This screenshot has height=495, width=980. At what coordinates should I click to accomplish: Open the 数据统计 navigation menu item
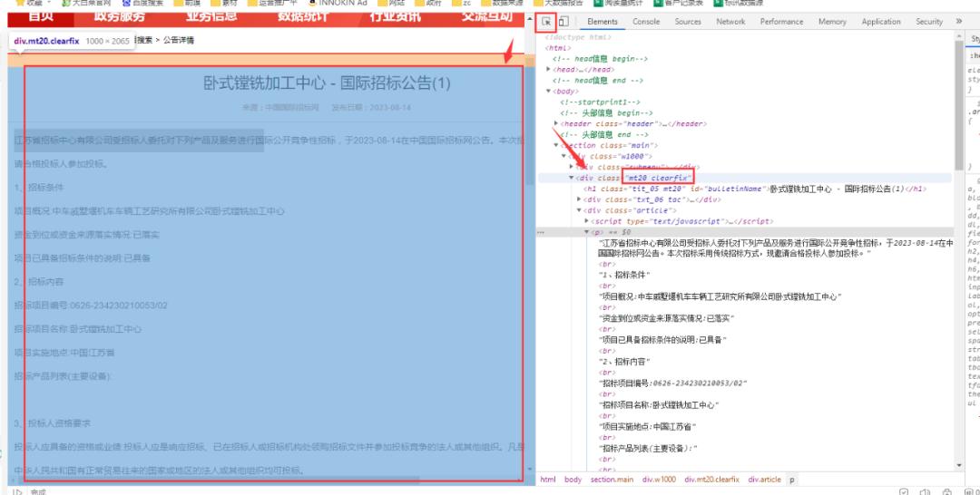[303, 17]
